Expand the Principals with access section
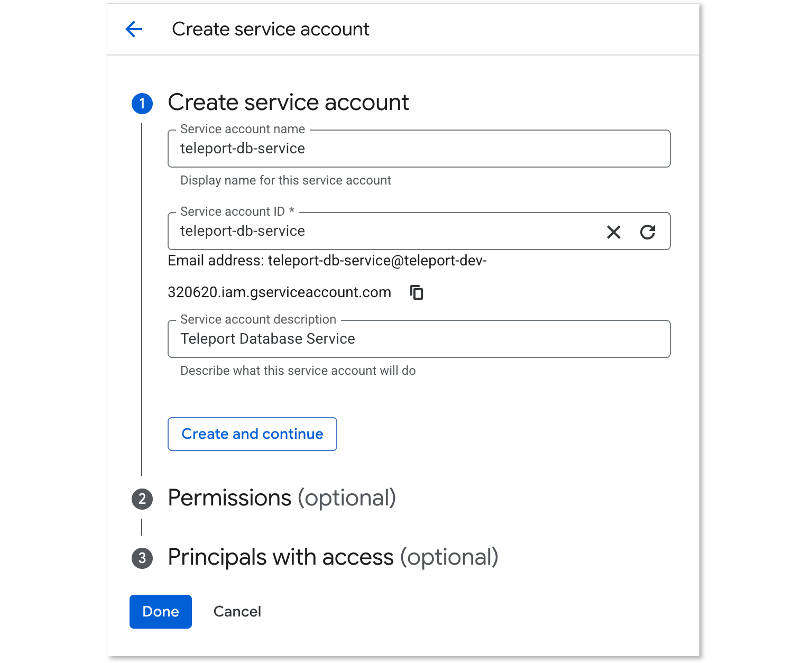Image resolution: width=812 pixels, height=663 pixels. pos(333,557)
